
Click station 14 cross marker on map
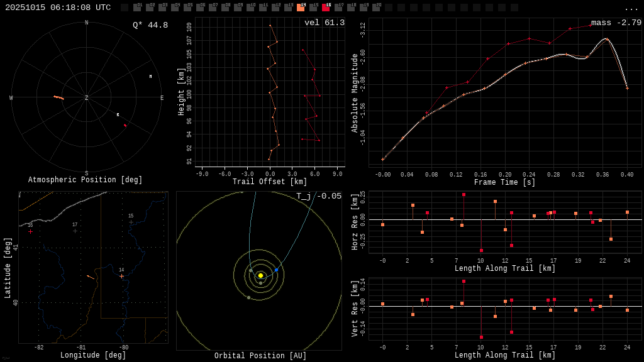(122, 276)
